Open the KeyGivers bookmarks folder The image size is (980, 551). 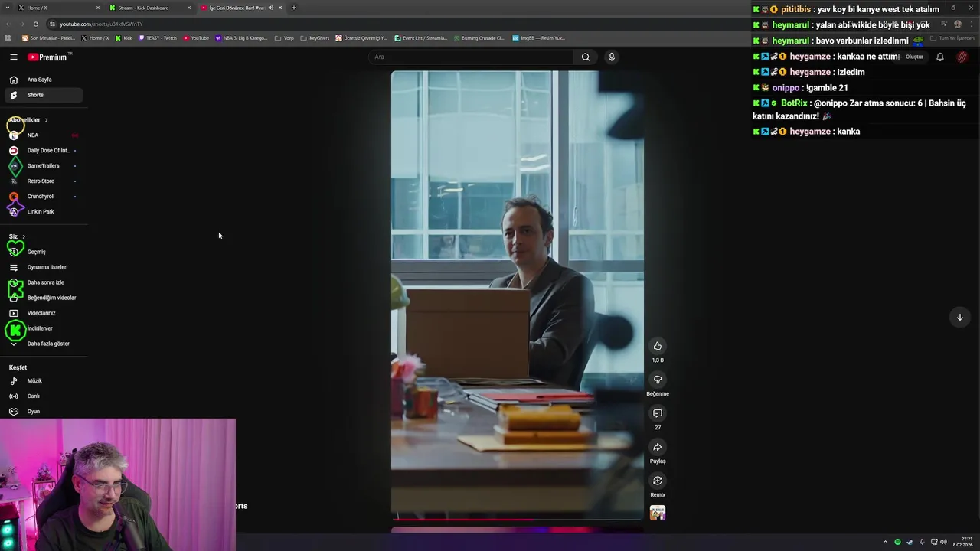click(x=315, y=37)
